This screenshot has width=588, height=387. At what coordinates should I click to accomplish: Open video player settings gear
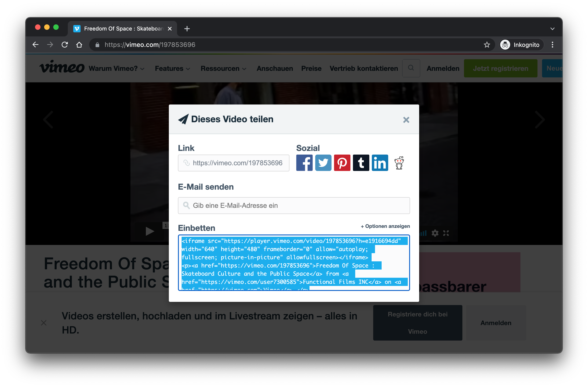(x=435, y=233)
